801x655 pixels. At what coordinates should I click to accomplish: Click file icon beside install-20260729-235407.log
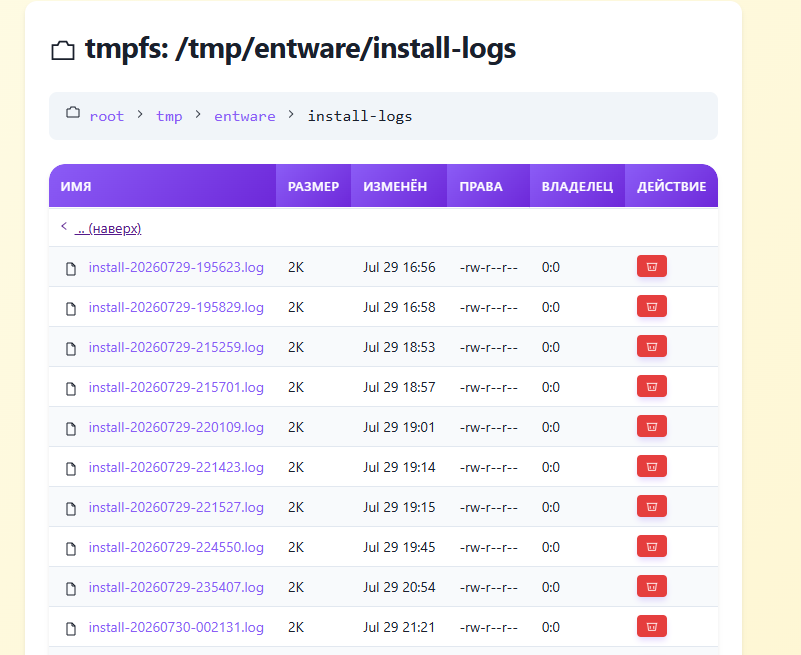coord(71,589)
